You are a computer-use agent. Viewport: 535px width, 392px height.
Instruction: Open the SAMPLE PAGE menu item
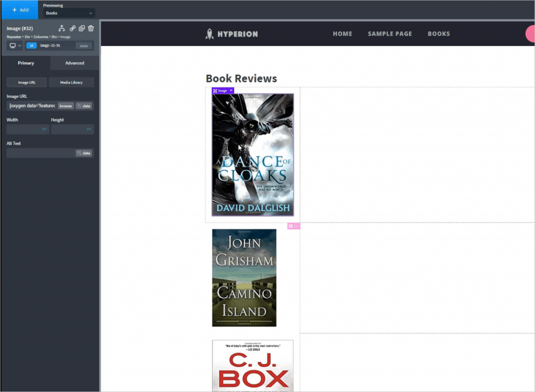390,34
